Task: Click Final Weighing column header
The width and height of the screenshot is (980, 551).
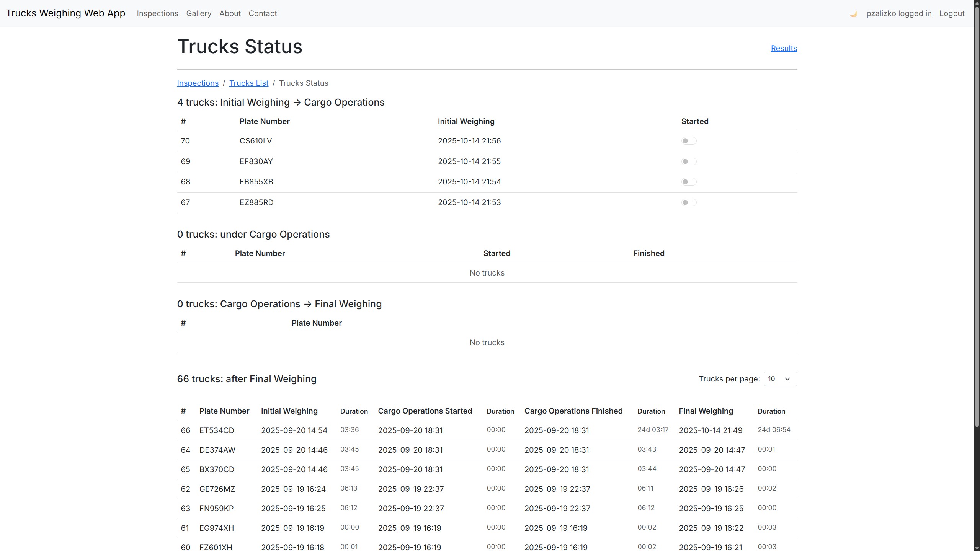Action: tap(706, 411)
